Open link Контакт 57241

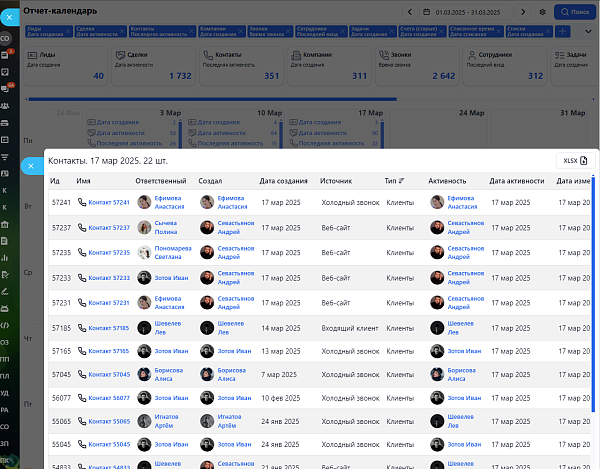point(109,202)
